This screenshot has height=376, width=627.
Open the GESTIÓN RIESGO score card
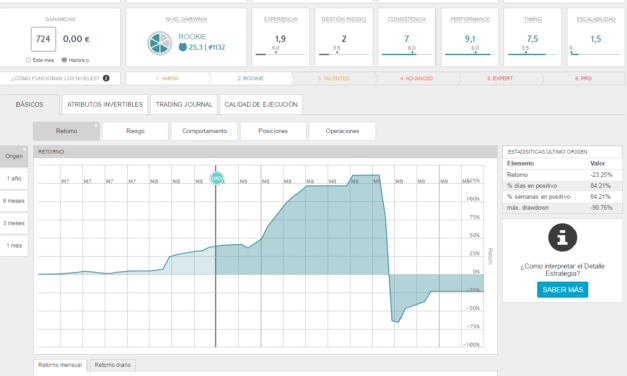coord(343,37)
